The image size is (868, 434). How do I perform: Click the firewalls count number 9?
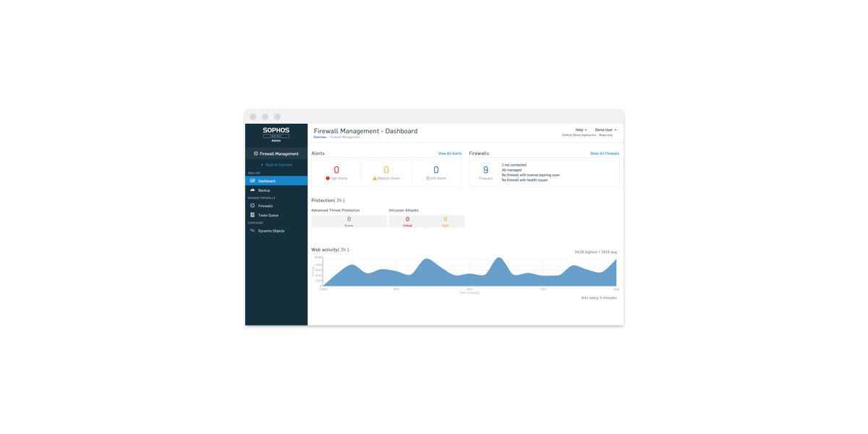(x=485, y=170)
